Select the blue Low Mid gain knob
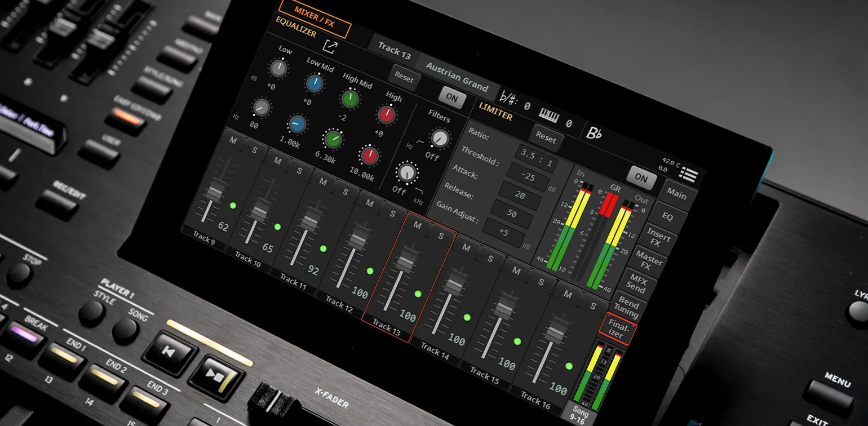 [315, 83]
